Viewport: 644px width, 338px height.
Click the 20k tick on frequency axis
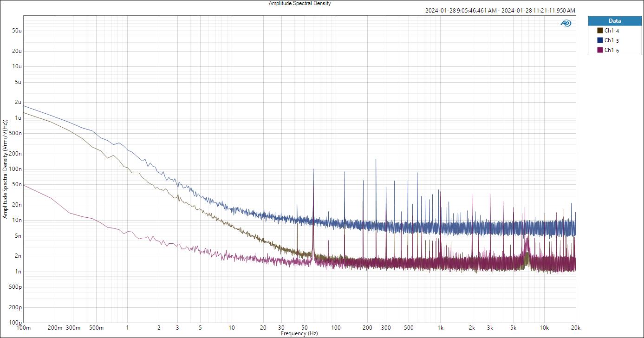pyautogui.click(x=576, y=327)
